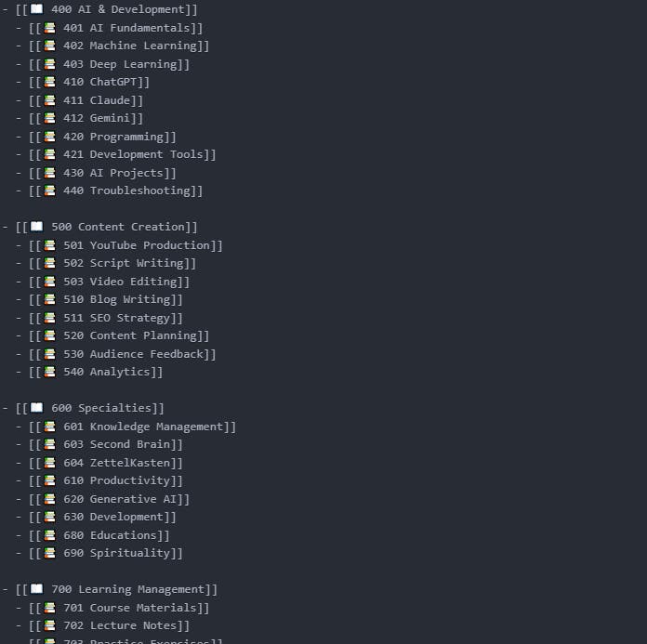Click the open book icon beside 600 Specialties
This screenshot has width=647, height=644.
pos(36,408)
